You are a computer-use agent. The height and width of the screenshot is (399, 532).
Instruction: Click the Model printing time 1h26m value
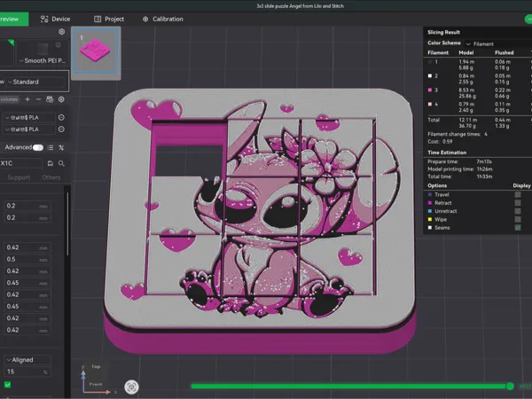pyautogui.click(x=484, y=169)
